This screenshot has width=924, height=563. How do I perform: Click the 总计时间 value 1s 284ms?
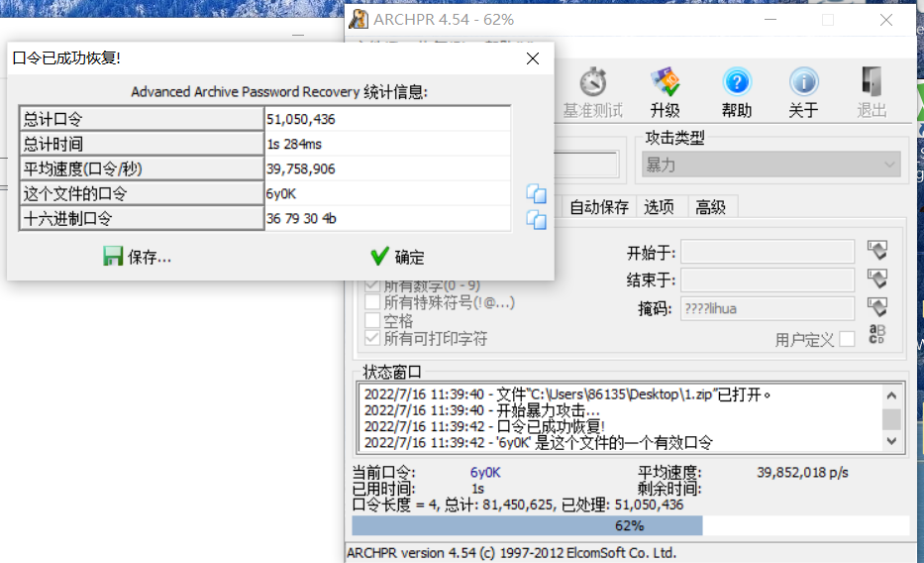(294, 144)
